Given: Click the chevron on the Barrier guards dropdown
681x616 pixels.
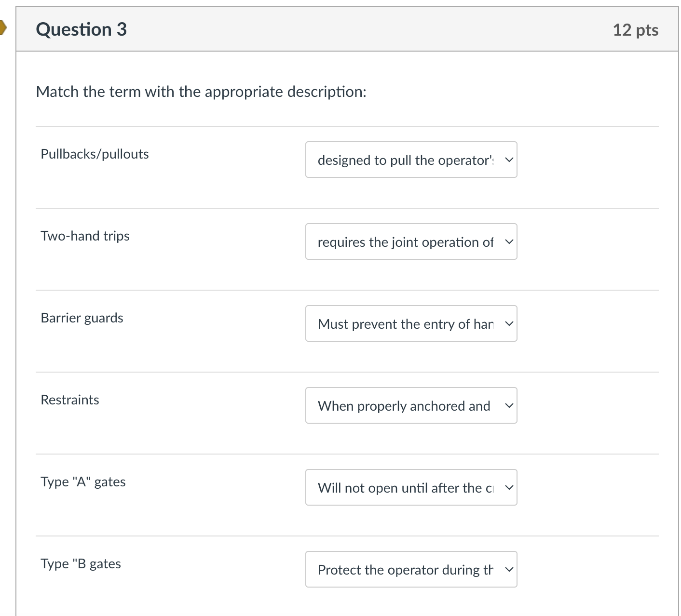Looking at the screenshot, I should pyautogui.click(x=508, y=323).
